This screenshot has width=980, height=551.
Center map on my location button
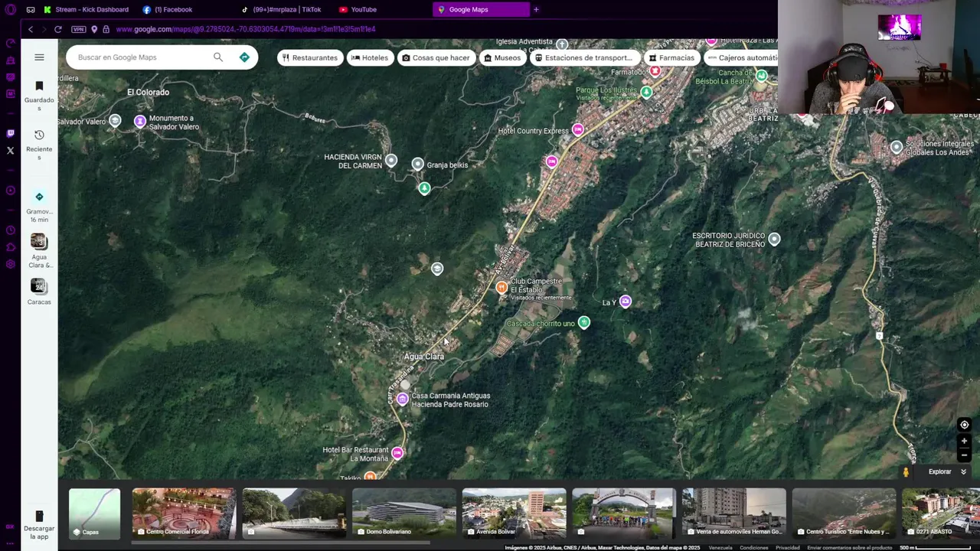click(965, 425)
